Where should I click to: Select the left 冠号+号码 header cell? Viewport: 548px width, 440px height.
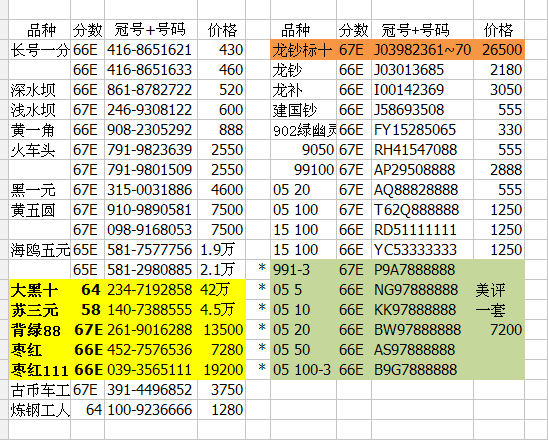click(x=151, y=30)
